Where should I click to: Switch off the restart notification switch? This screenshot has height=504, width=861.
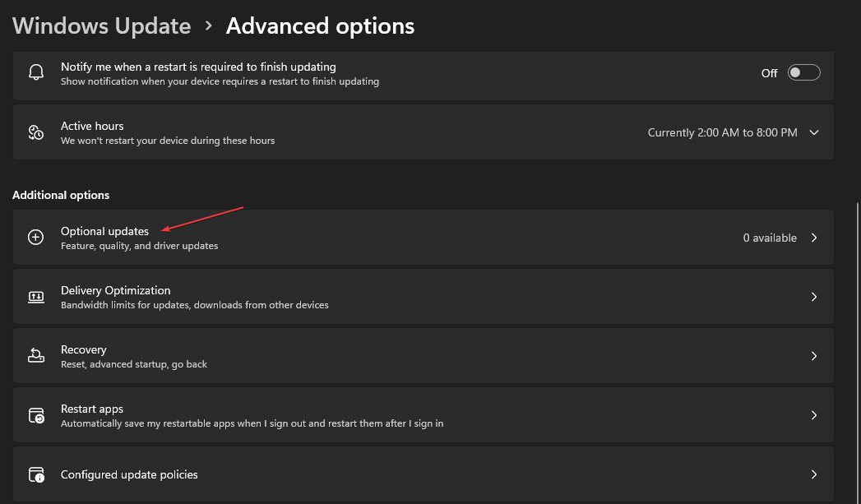click(x=803, y=72)
